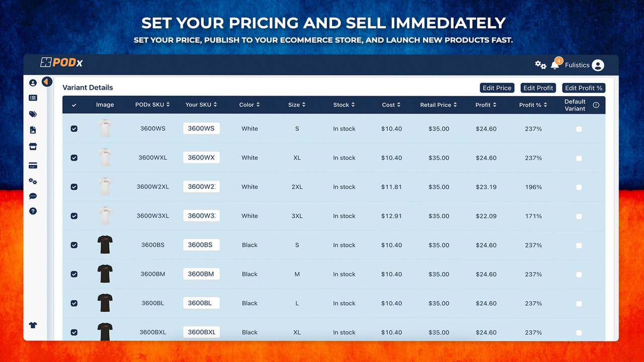Uncheck the variant row for 3600BS
Viewport: 644px width, 362px height.
coord(74,245)
